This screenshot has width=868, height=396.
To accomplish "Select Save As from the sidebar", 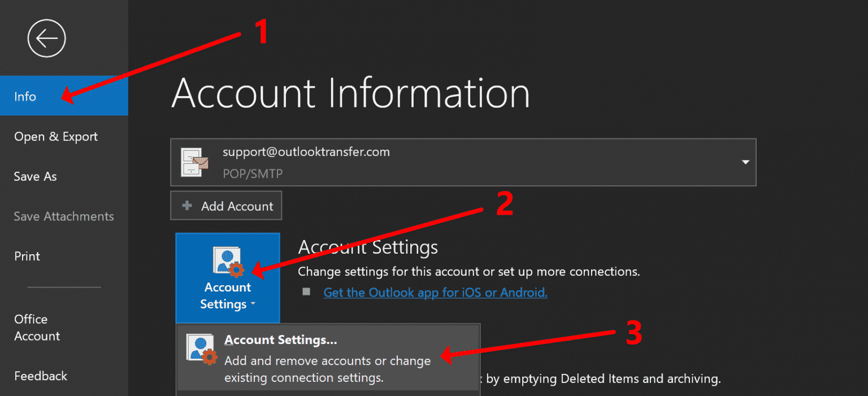I will [x=35, y=176].
